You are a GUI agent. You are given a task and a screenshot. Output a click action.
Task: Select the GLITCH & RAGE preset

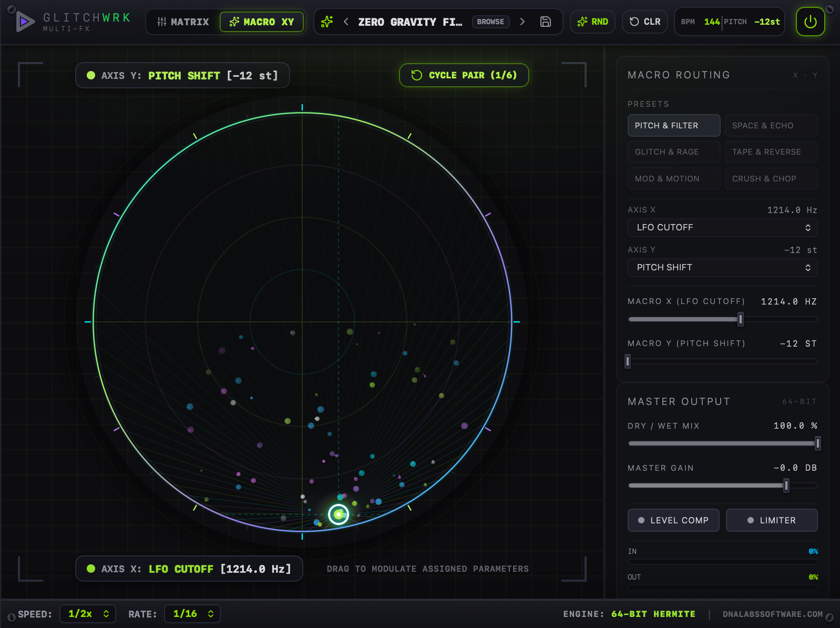(x=674, y=151)
